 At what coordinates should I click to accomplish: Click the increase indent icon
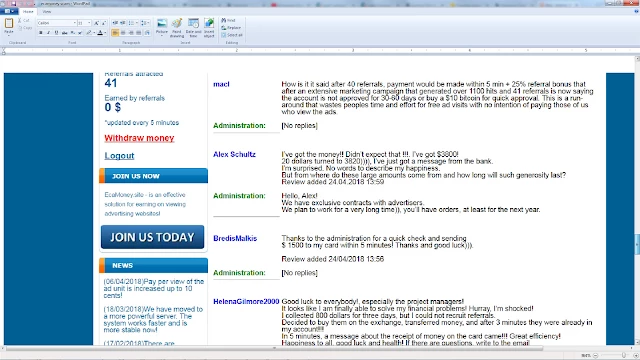pos(123,23)
